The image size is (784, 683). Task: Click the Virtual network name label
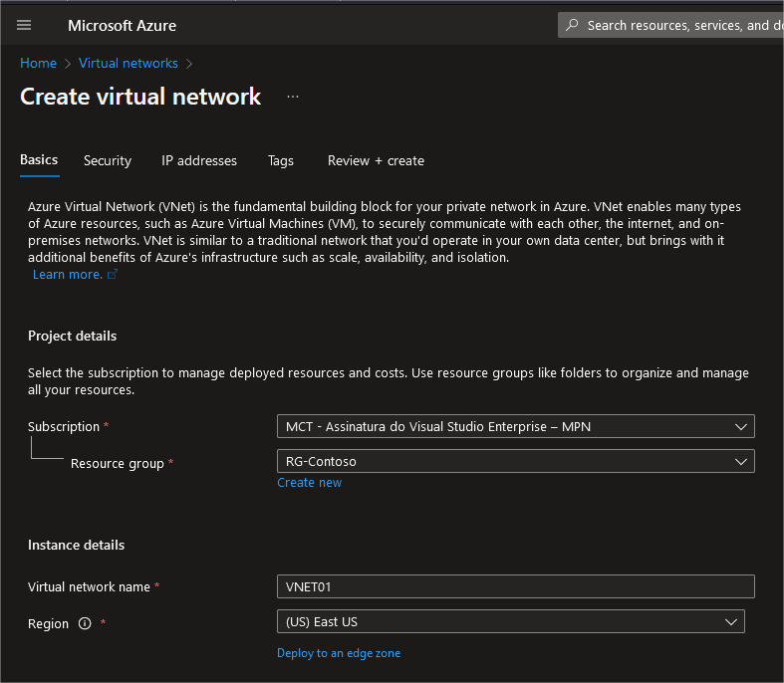coord(89,586)
